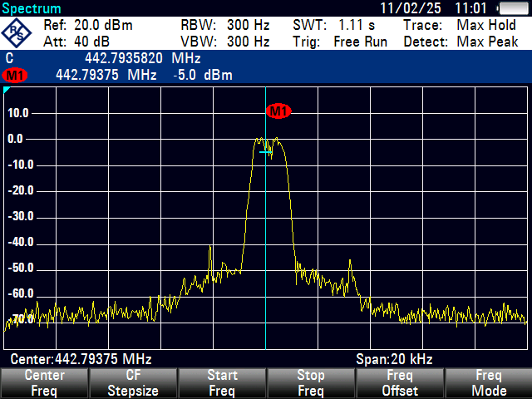
Task: Click the 0.0 y-axis level label
Action: coord(15,139)
